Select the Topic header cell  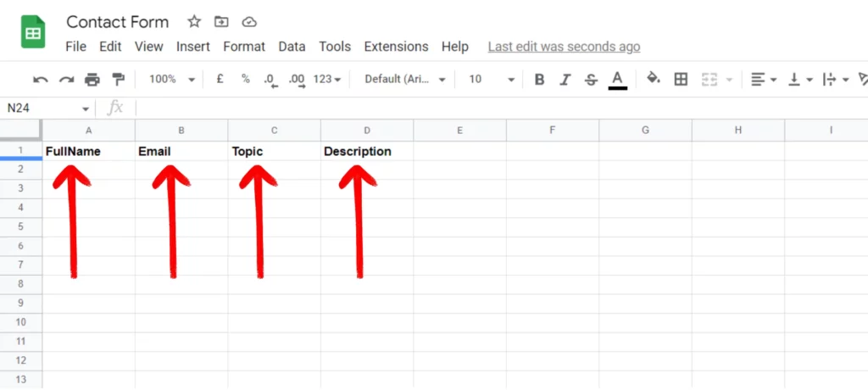point(274,151)
